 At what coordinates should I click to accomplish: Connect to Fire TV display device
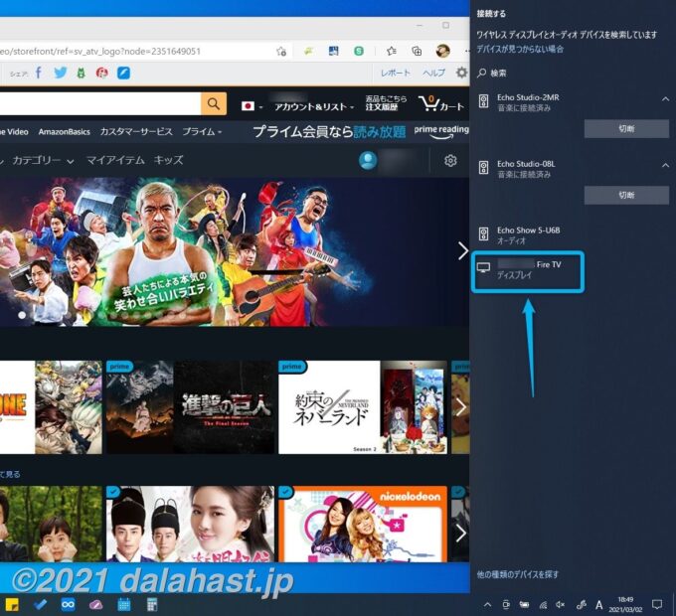click(528, 272)
